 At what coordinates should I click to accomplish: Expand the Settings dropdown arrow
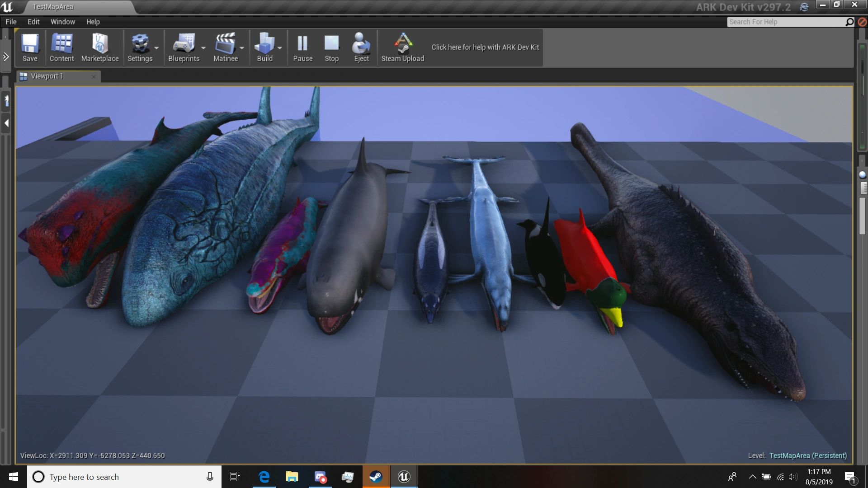[x=156, y=48]
